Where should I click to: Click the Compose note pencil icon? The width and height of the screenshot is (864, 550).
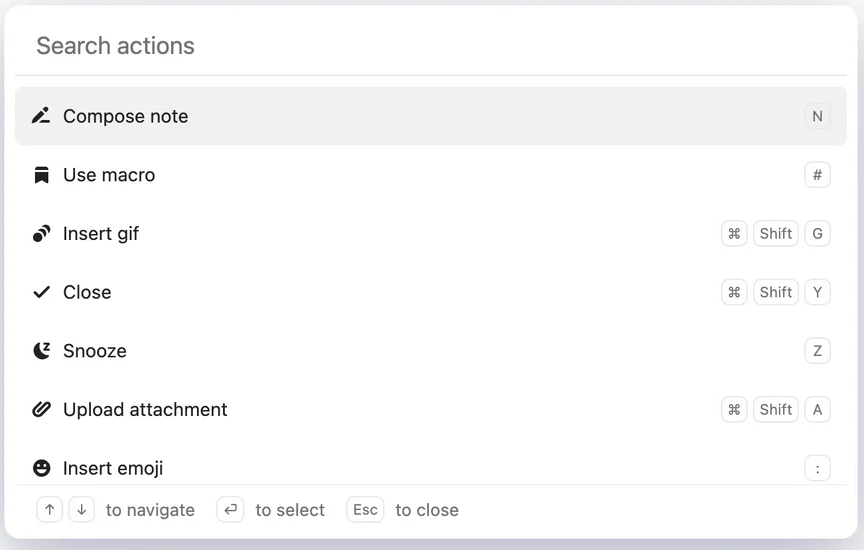(x=41, y=116)
